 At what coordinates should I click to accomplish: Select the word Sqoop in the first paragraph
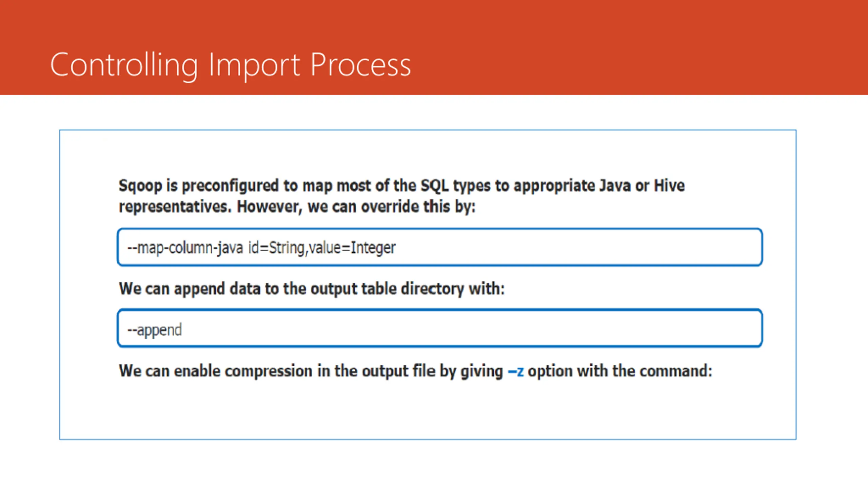140,186
